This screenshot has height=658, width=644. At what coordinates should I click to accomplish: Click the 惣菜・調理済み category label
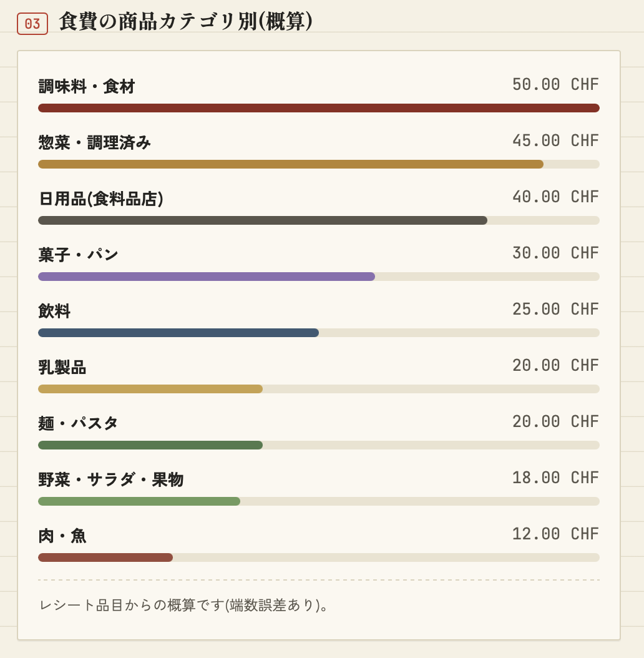coord(94,143)
